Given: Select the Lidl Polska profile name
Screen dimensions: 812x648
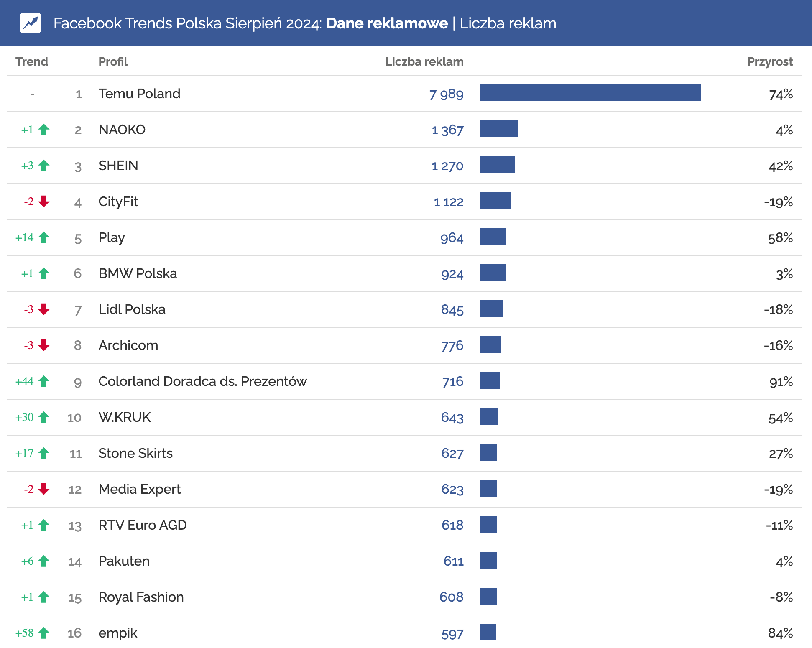Looking at the screenshot, I should tap(132, 309).
